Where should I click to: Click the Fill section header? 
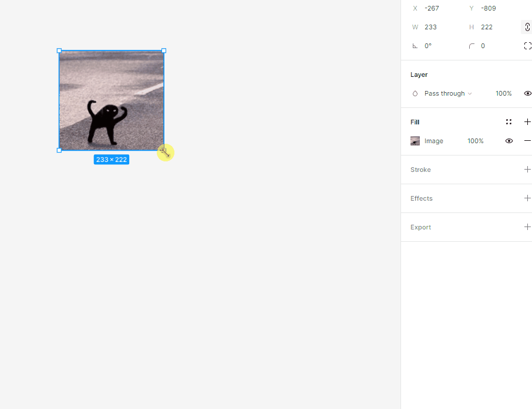tap(415, 122)
